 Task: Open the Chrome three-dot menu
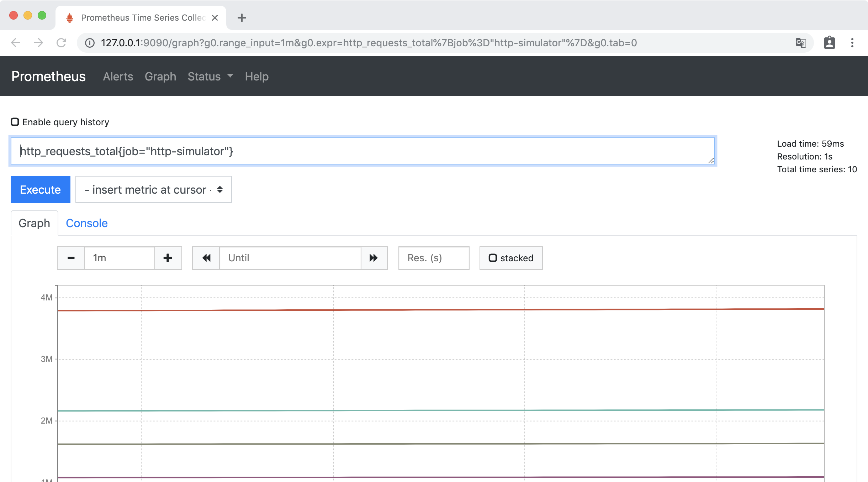pos(852,43)
